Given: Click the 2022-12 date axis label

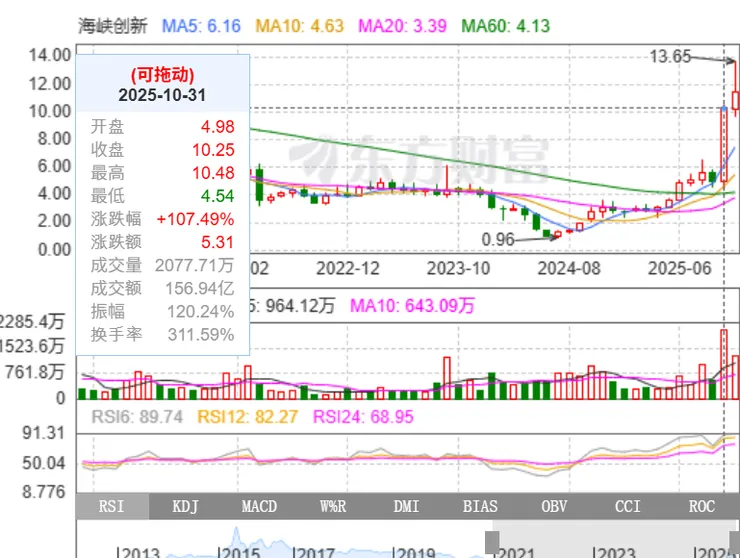Looking at the screenshot, I should (x=348, y=269).
